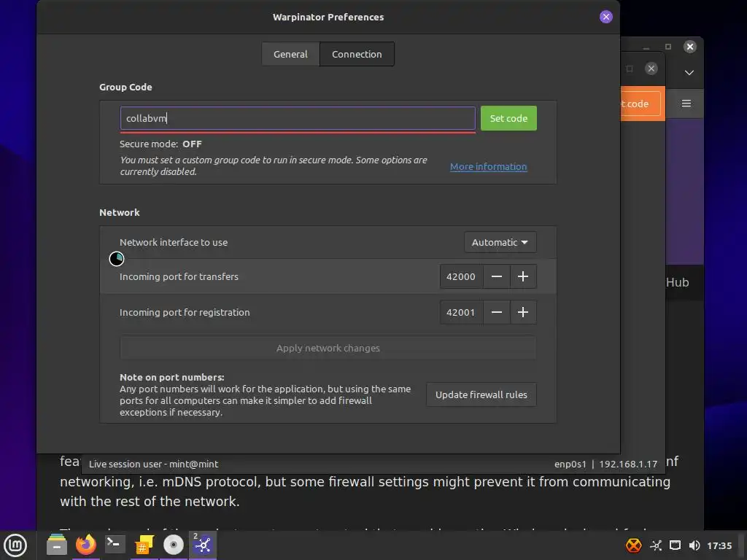Click the Group Code section heading
Image resolution: width=747 pixels, height=560 pixels.
pyautogui.click(x=125, y=87)
